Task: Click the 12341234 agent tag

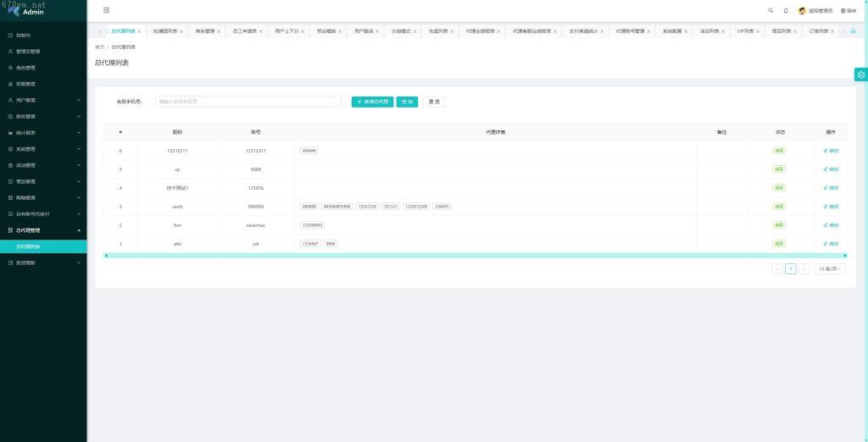Action: click(x=367, y=207)
